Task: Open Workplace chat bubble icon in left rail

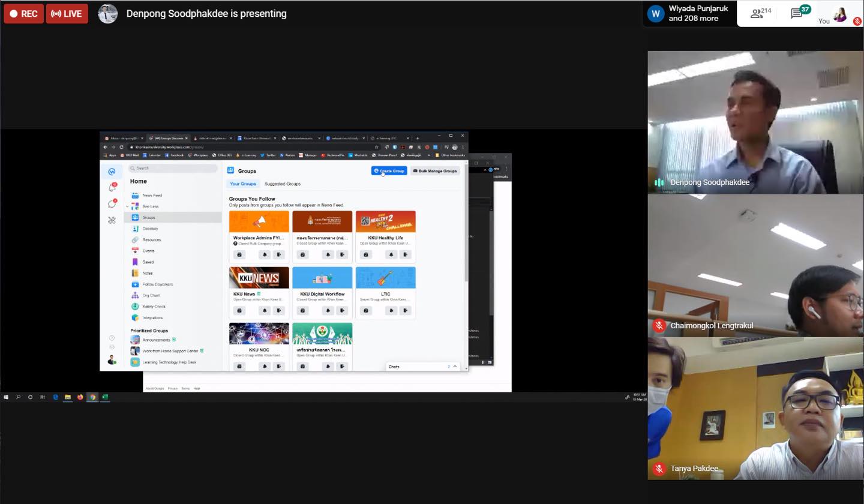Action: click(x=112, y=204)
